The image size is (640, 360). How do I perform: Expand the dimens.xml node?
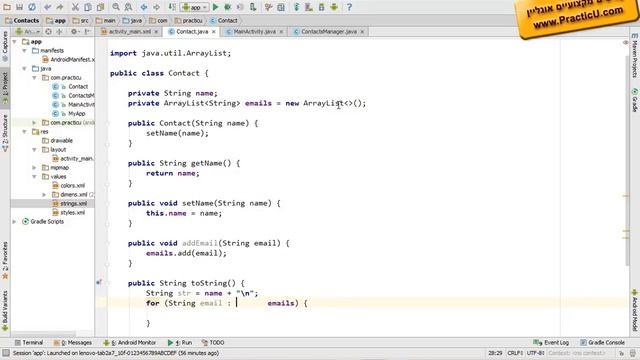(x=44, y=194)
